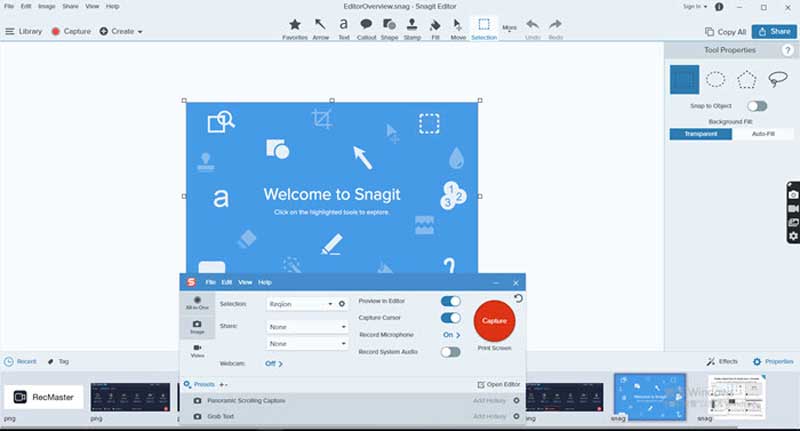This screenshot has height=431, width=800.
Task: Open the Favorites star tool
Action: pyautogui.click(x=294, y=26)
